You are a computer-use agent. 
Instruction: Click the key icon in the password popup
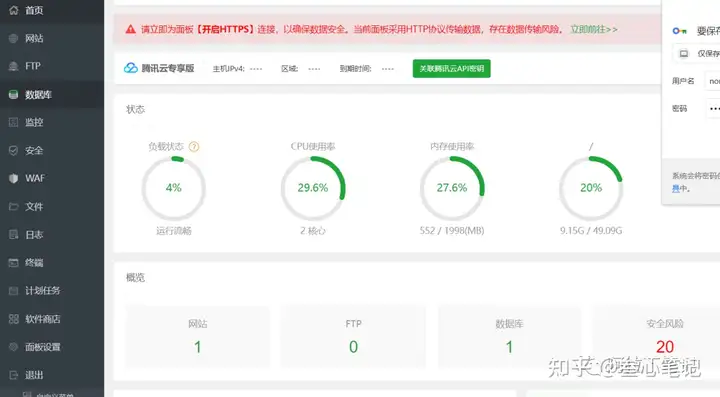[680, 31]
